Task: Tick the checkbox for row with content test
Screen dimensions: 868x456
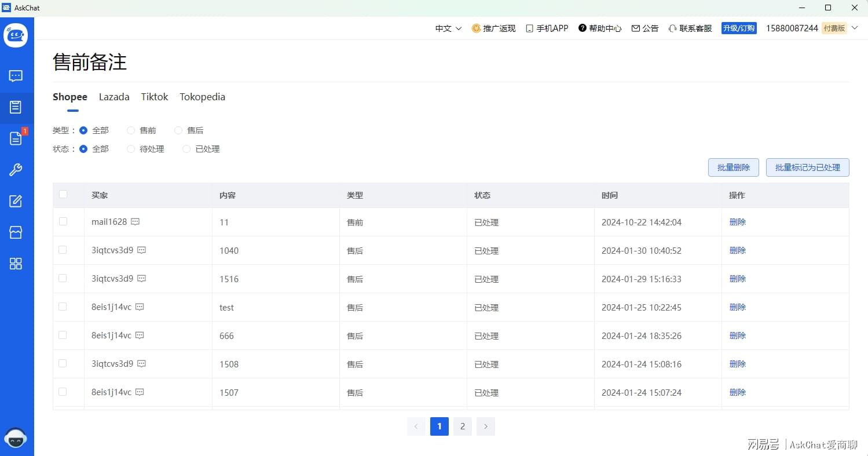Action: 63,307
